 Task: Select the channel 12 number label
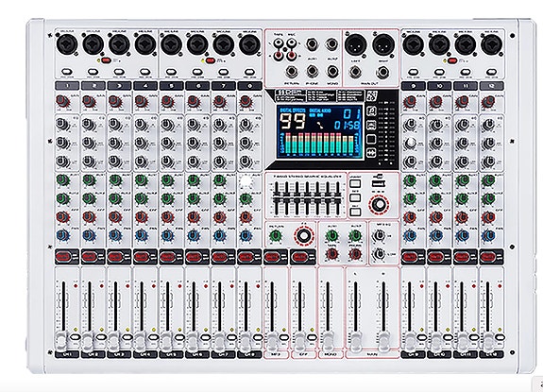click(x=491, y=86)
